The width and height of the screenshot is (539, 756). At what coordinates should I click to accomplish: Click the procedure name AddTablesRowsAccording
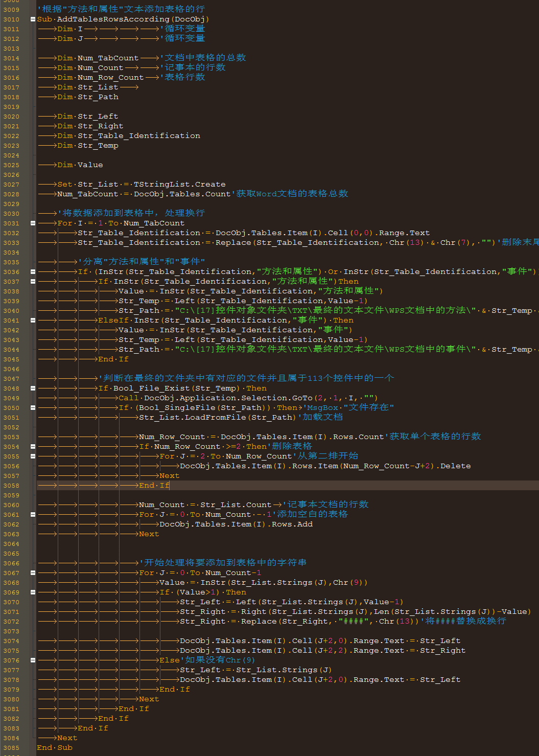(113, 19)
